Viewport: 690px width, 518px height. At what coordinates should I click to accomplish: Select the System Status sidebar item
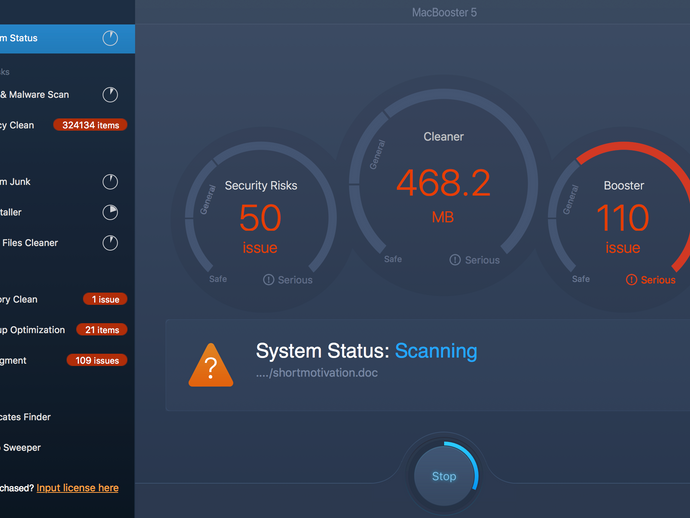[67, 38]
